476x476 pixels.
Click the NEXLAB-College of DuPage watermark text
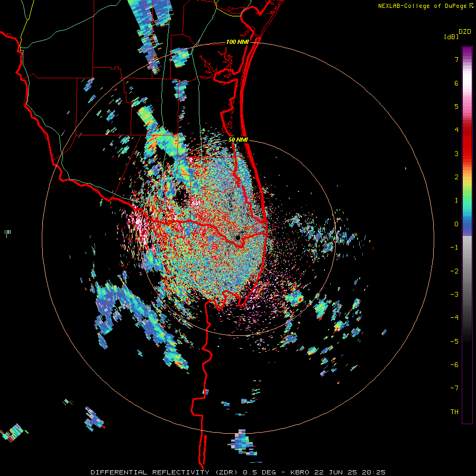(x=422, y=6)
